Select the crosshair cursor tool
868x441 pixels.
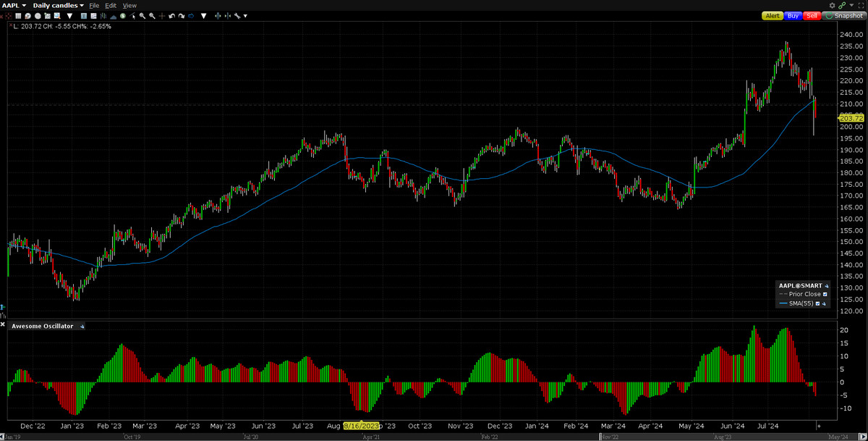[162, 15]
